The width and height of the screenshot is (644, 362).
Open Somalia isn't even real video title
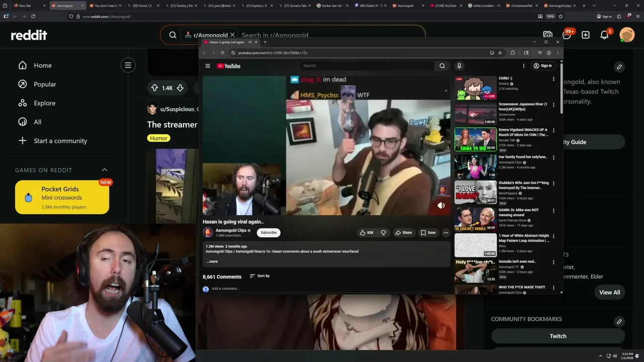pos(517,261)
